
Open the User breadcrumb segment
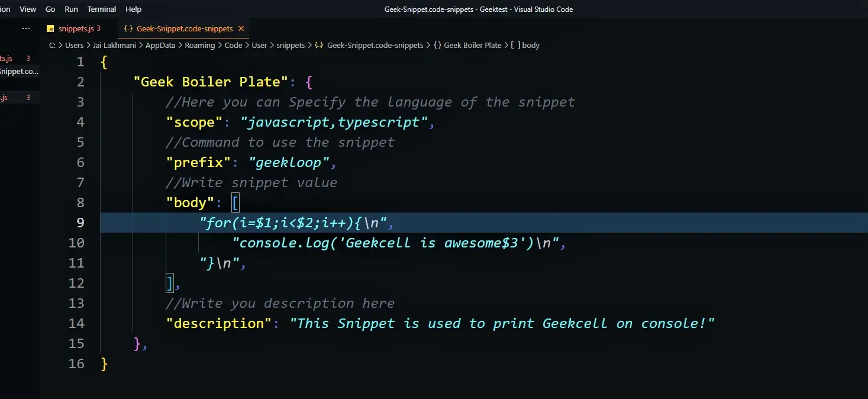[x=259, y=45]
